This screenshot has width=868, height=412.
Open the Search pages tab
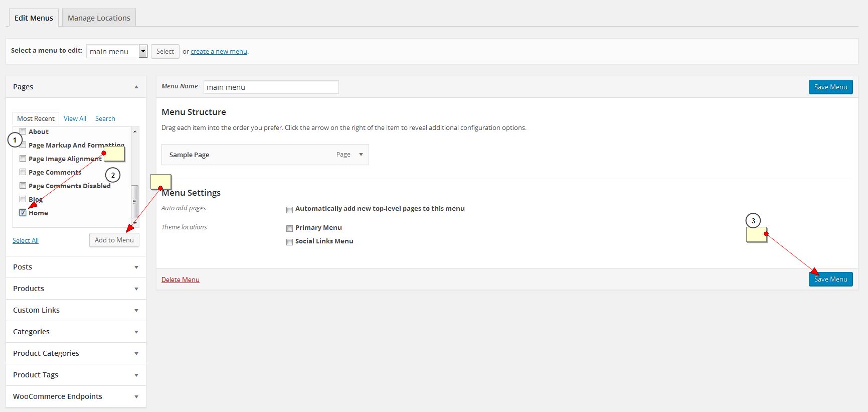(x=105, y=118)
